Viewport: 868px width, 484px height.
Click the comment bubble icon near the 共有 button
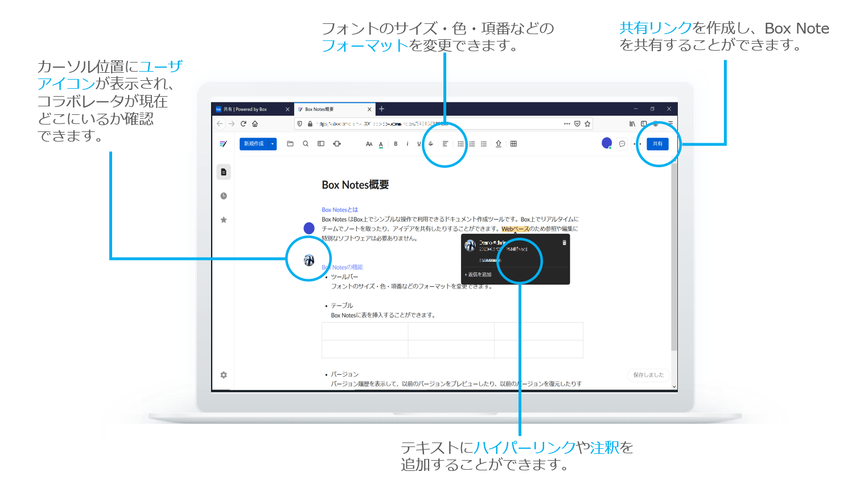(x=622, y=143)
